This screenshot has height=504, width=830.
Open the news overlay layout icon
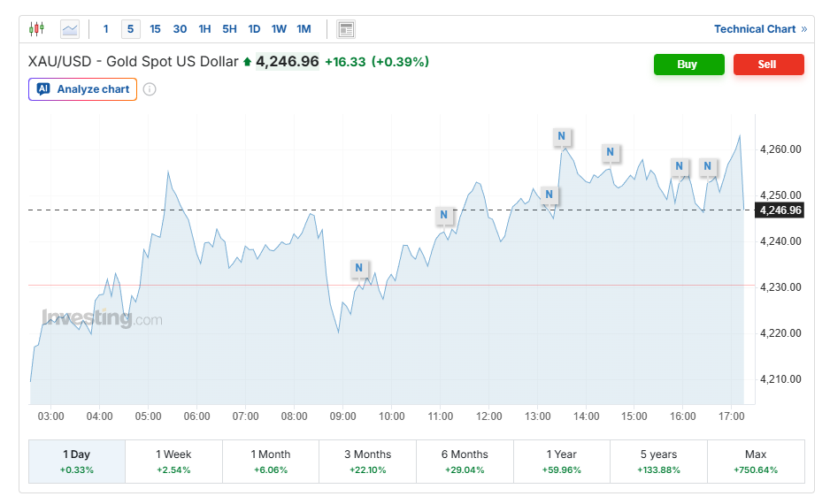[x=346, y=29]
